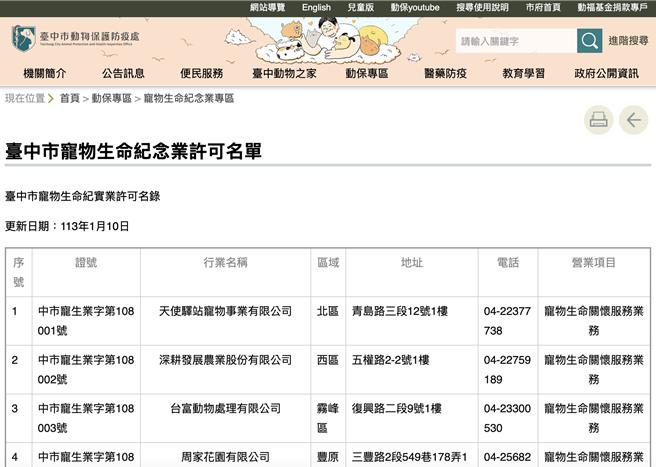Open the 政府公開資訊 menu
Screen dimensions: 656x467
(x=606, y=73)
